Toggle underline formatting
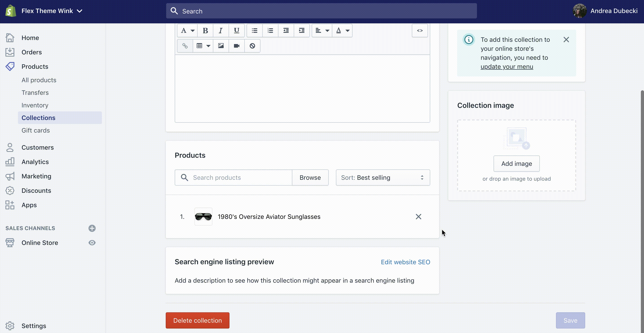Screen dimensions: 644x333 [236, 31]
